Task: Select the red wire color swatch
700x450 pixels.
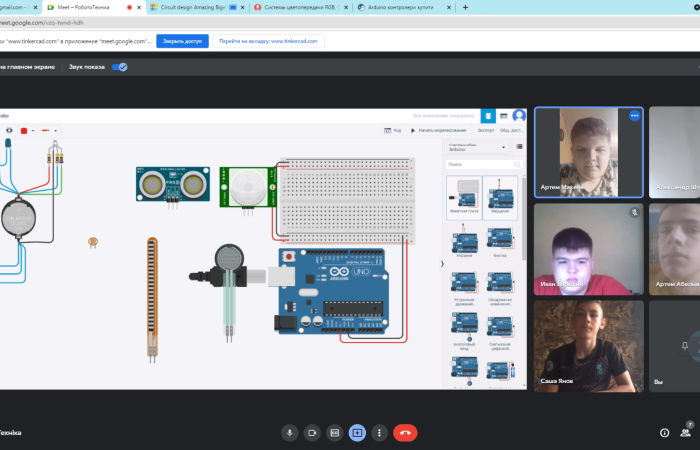Action: point(25,130)
